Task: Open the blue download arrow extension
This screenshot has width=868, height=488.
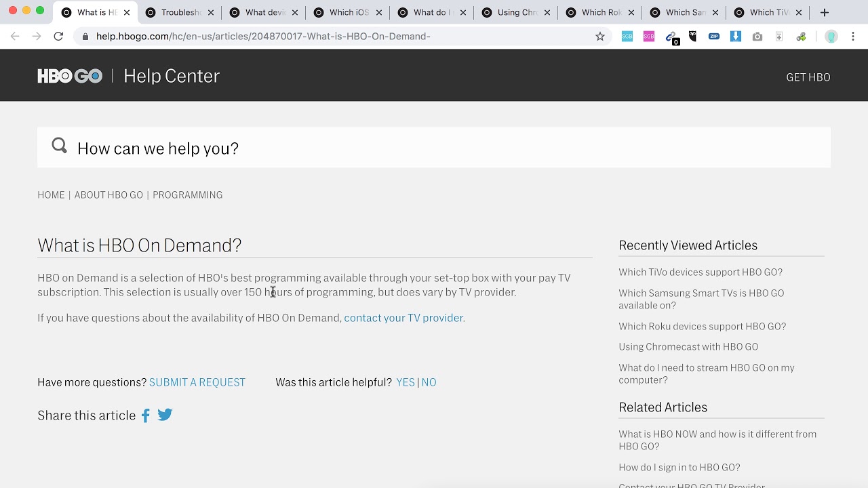Action: click(x=736, y=37)
